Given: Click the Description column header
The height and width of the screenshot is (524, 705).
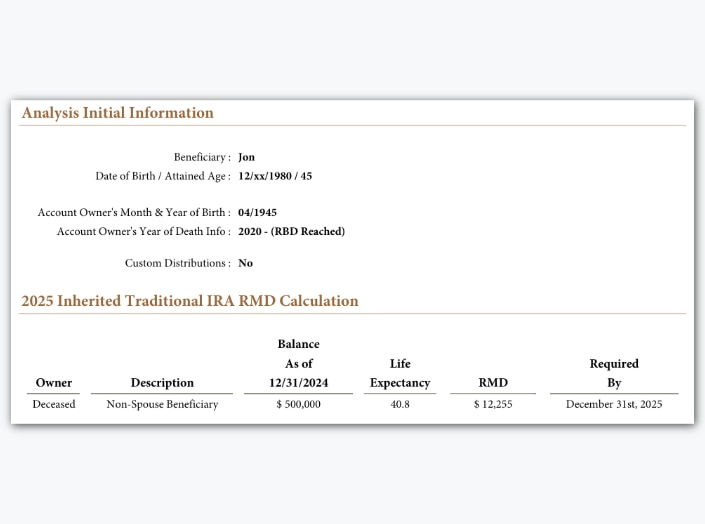Looking at the screenshot, I should tap(162, 383).
